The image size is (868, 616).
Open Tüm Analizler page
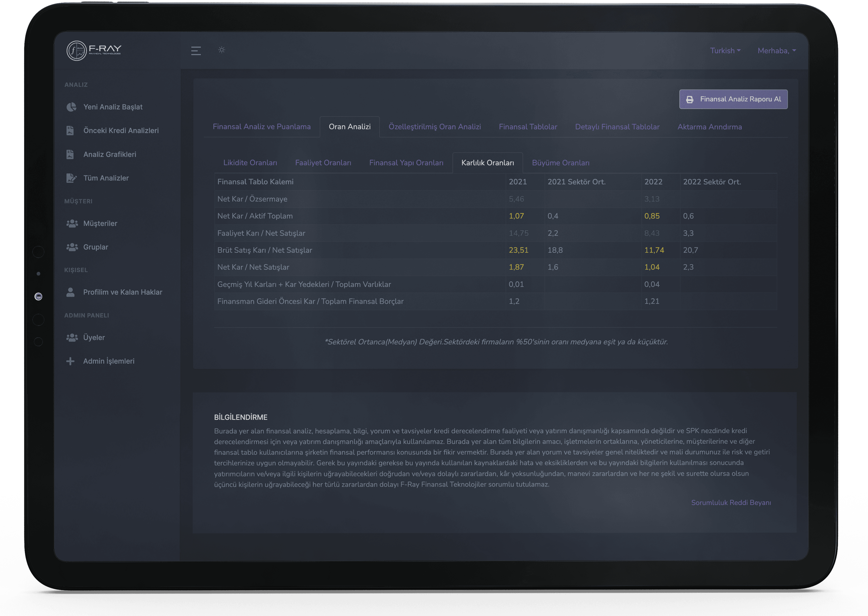tap(106, 178)
